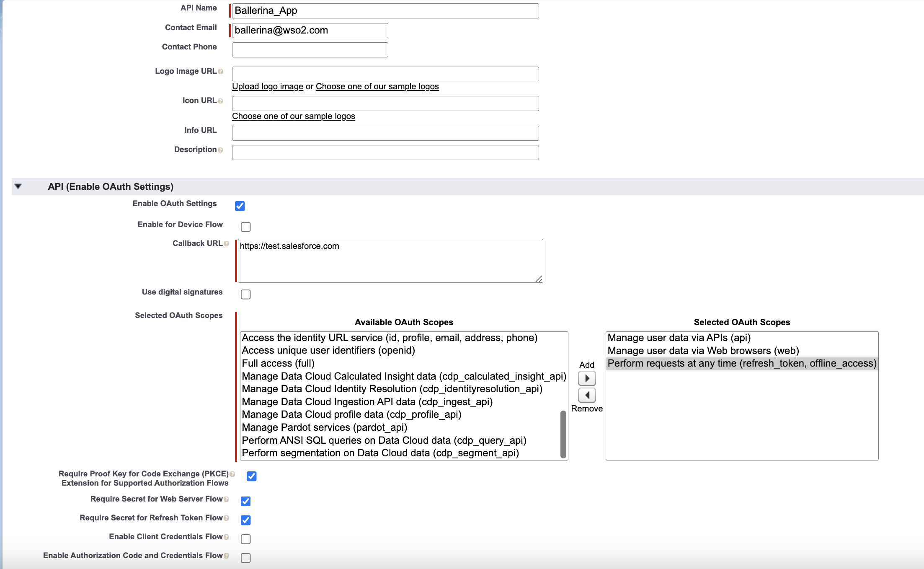Click help icon beside Icon URL label
924x569 pixels.
(220, 101)
